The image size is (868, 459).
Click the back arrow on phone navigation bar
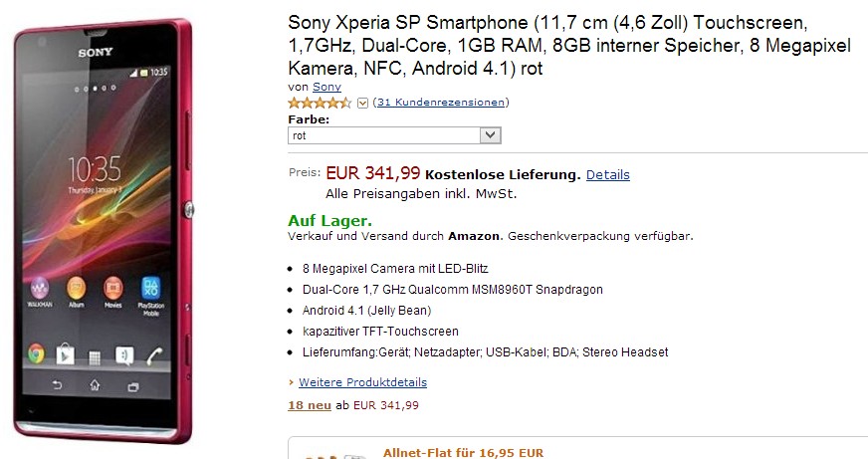pos(57,385)
